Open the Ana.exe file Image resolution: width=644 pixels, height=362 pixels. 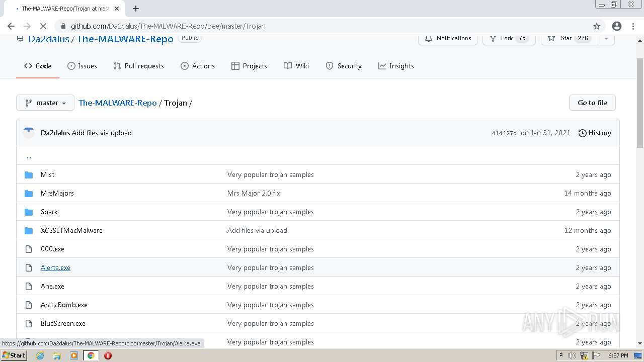(x=52, y=286)
